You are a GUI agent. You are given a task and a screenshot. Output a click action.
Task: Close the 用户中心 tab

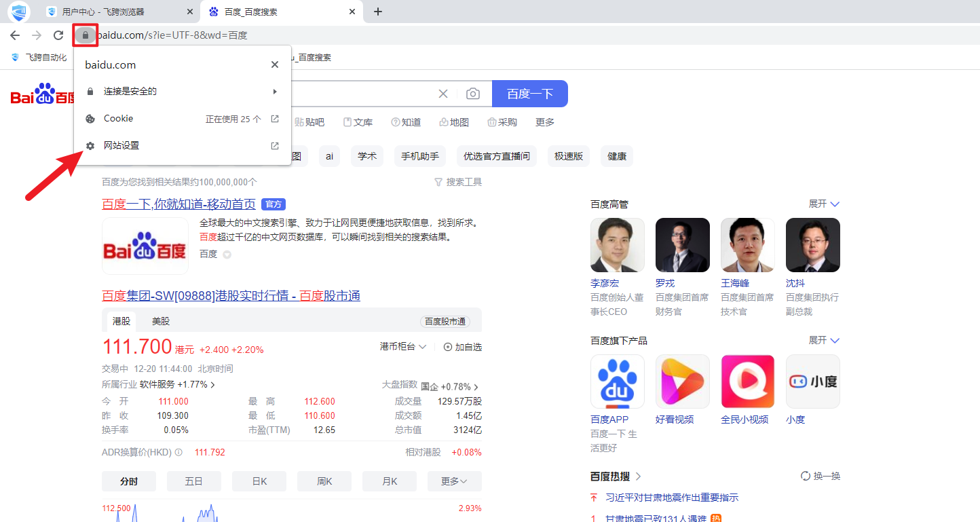click(190, 12)
